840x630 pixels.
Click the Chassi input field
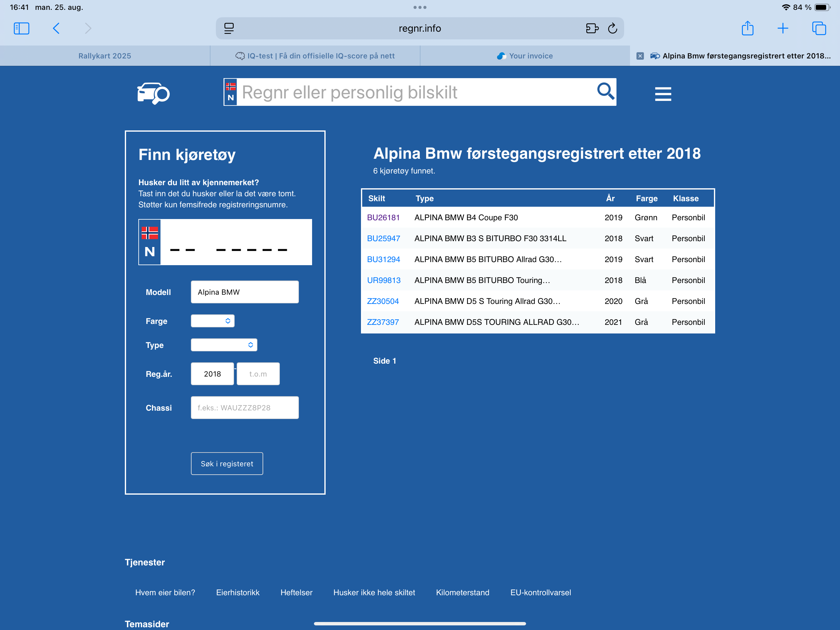point(244,408)
